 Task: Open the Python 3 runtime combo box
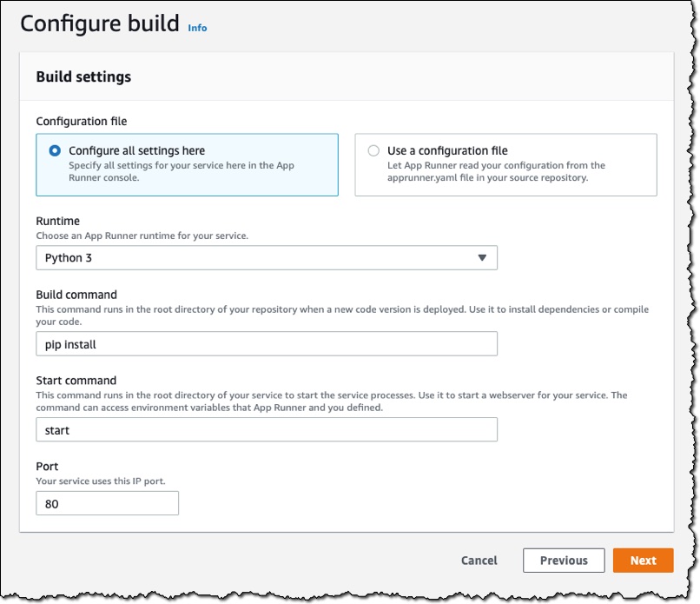267,258
